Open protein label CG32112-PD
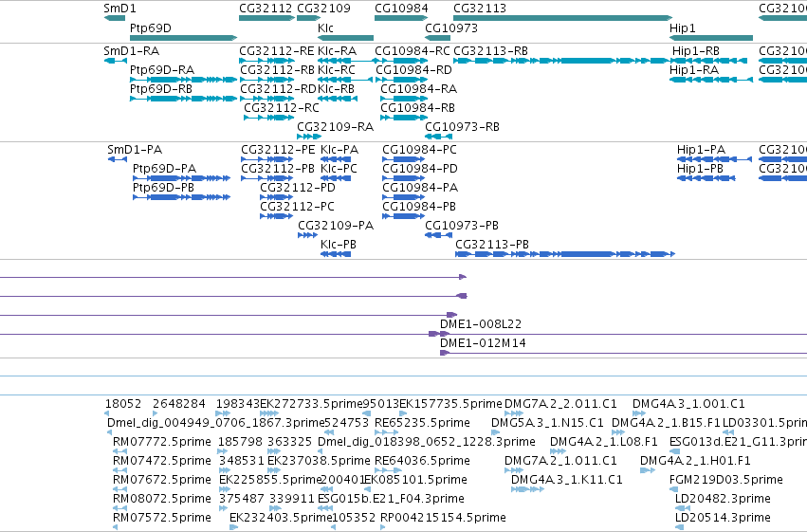Image resolution: width=807 pixels, height=532 pixels. [298, 188]
